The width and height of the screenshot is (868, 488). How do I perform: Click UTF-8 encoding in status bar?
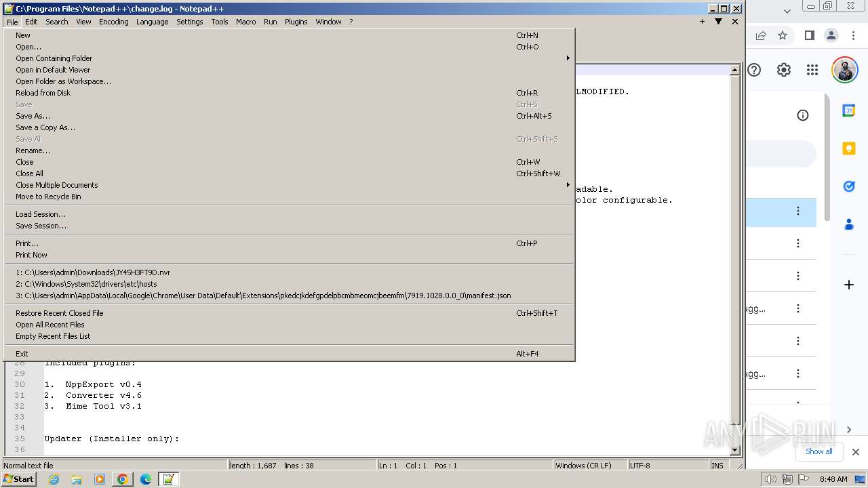pyautogui.click(x=668, y=466)
